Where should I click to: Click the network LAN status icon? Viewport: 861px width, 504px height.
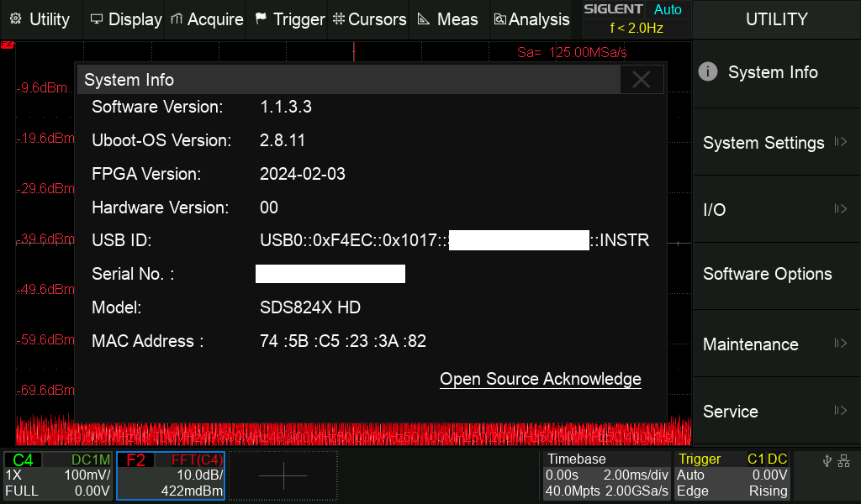(x=844, y=461)
